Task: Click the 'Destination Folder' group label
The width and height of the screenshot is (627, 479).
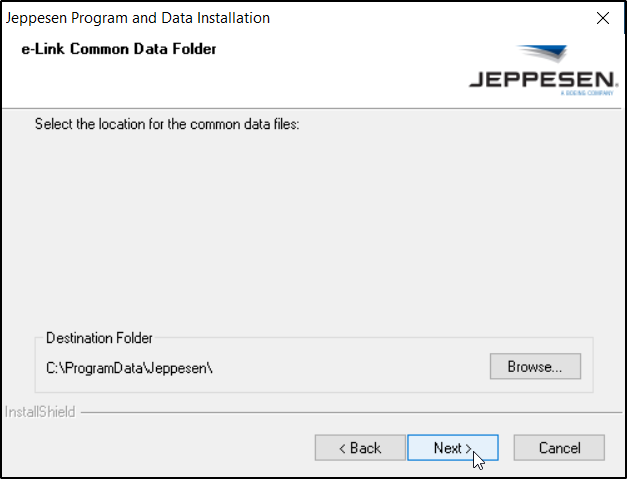Action: pos(100,339)
